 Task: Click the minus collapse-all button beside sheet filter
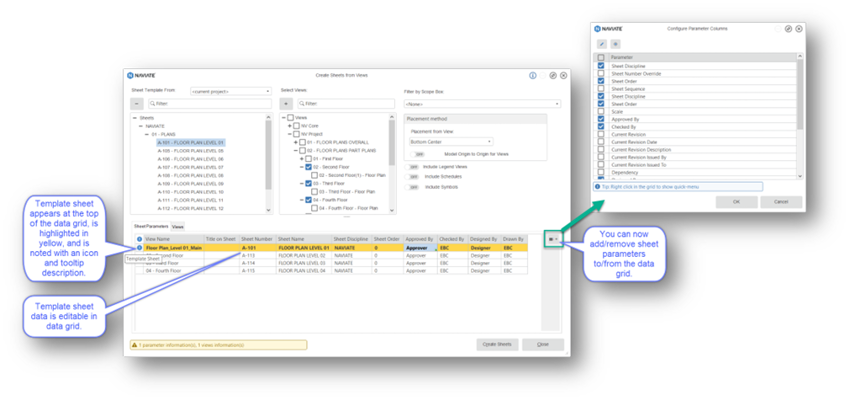(x=137, y=104)
